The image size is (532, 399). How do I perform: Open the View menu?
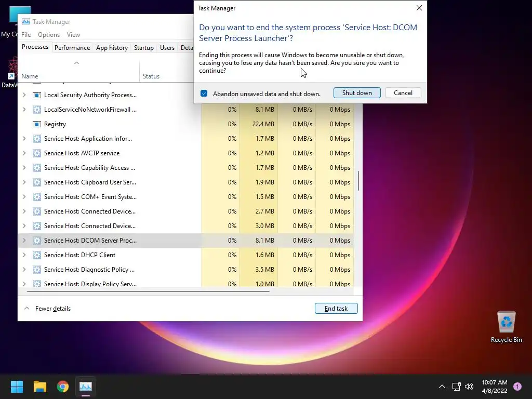pyautogui.click(x=73, y=35)
